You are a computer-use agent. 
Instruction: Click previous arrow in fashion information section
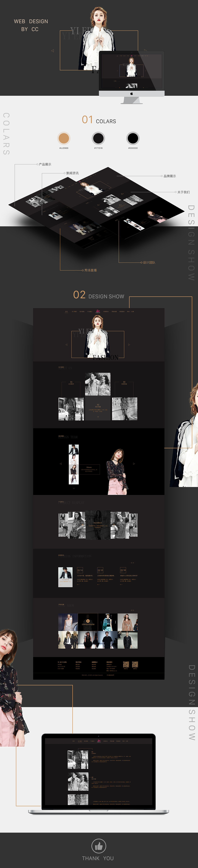(131, 563)
